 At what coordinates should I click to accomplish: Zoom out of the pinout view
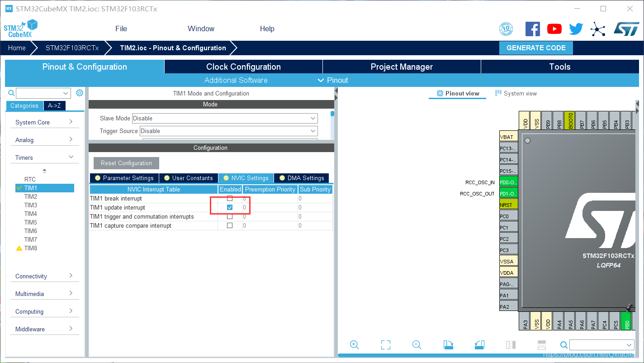click(417, 345)
